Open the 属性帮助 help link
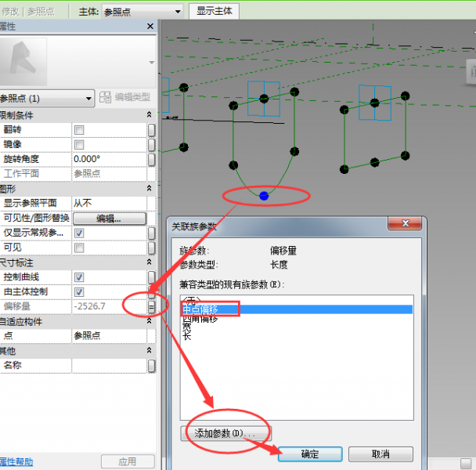This screenshot has height=470, width=476. [16, 462]
